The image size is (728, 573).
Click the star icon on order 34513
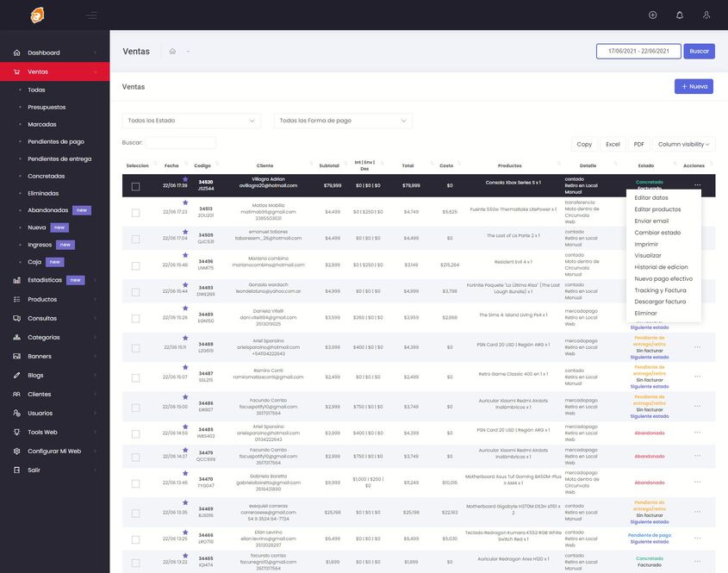click(185, 202)
